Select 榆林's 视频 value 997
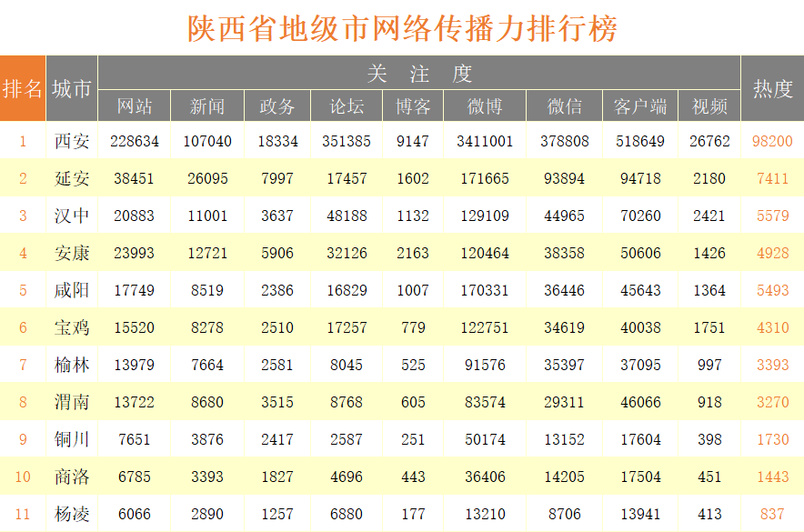The width and height of the screenshot is (804, 532). 709,365
